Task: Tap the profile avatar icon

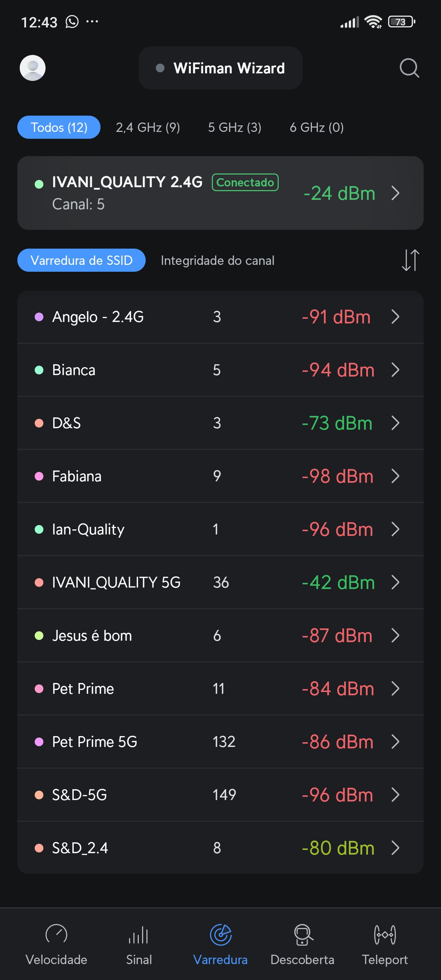Action: (33, 68)
